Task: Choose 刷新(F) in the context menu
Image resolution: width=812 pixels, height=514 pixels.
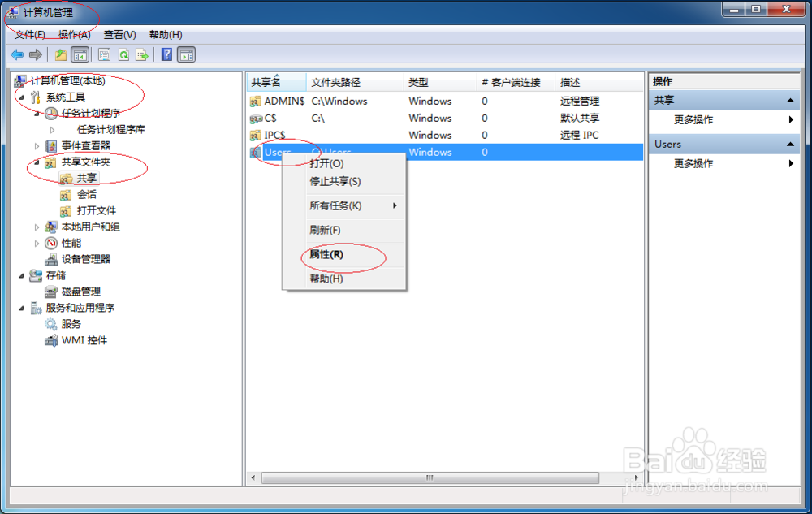Action: point(343,230)
